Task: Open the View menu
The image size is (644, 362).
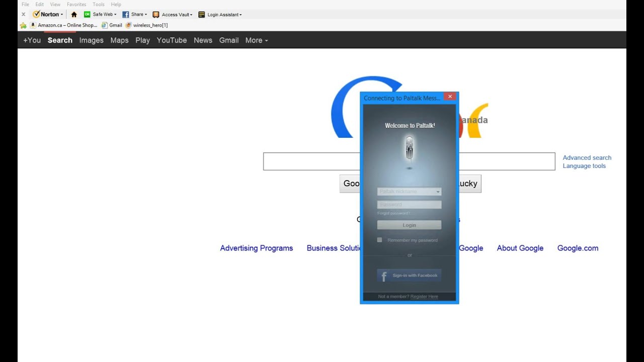Action: pos(55,4)
